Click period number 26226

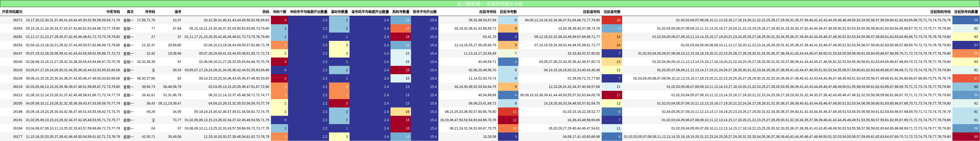tap(18, 79)
